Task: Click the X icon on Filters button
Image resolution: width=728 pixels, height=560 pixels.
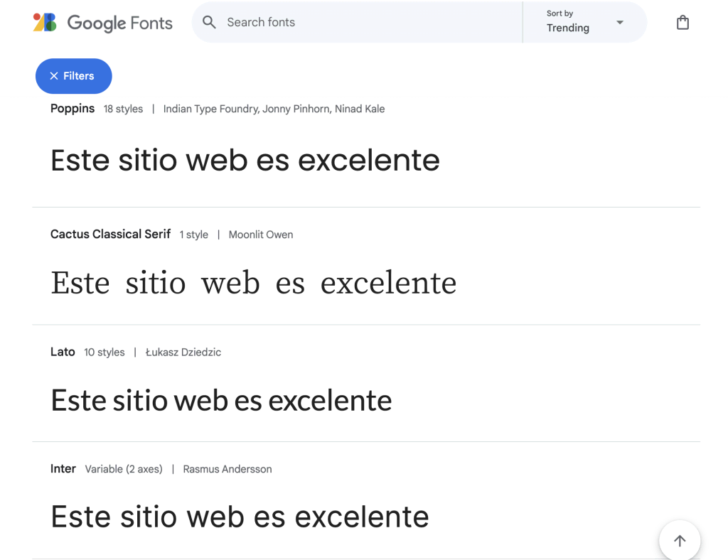Action: coord(54,76)
